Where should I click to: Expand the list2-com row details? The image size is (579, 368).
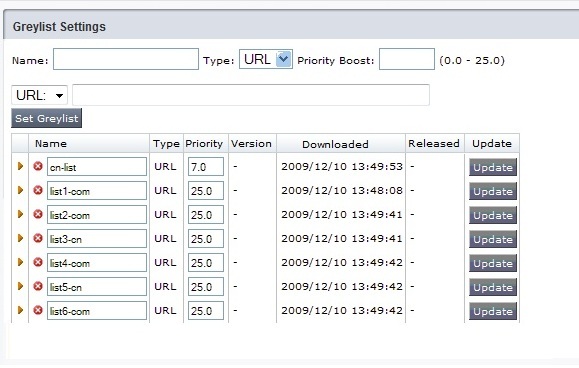point(20,214)
